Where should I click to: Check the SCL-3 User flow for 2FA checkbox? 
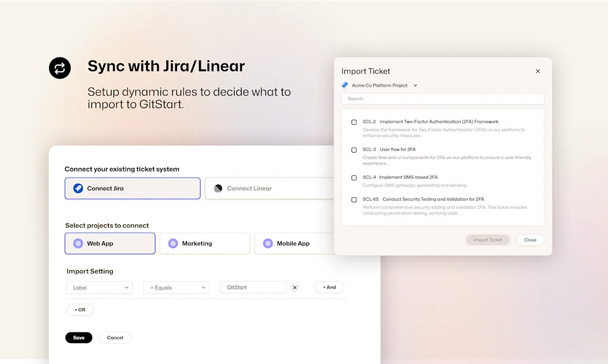pyautogui.click(x=354, y=150)
